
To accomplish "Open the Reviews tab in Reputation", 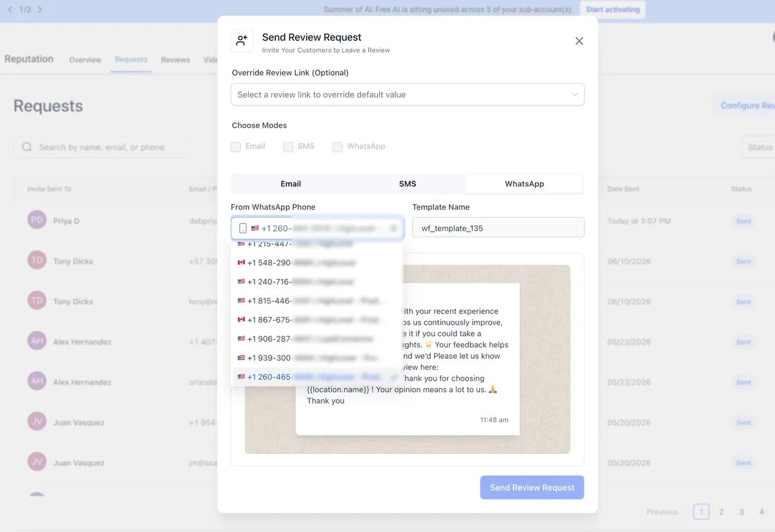I will 176,59.
